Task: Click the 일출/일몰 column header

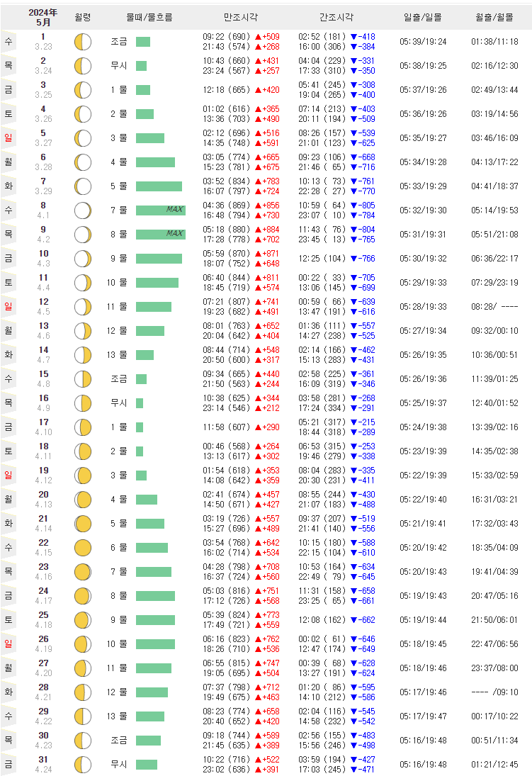Action: coord(423,17)
